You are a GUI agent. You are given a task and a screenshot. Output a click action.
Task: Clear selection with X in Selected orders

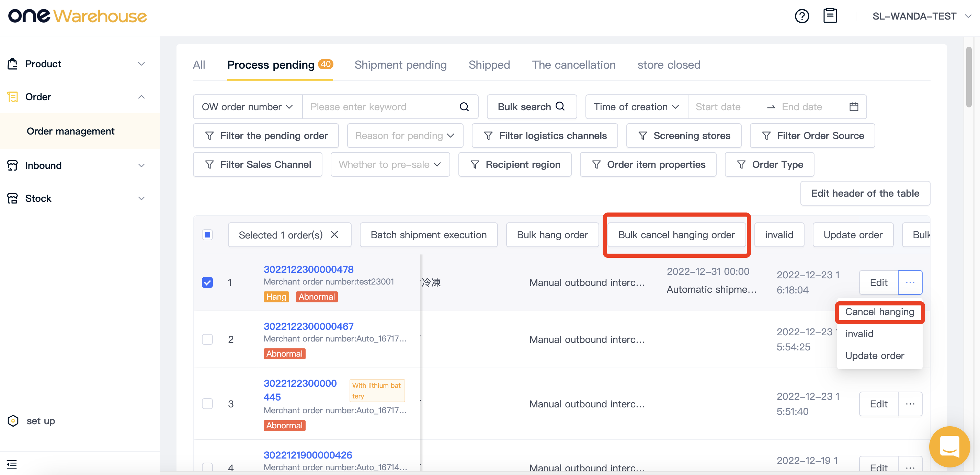click(x=334, y=235)
